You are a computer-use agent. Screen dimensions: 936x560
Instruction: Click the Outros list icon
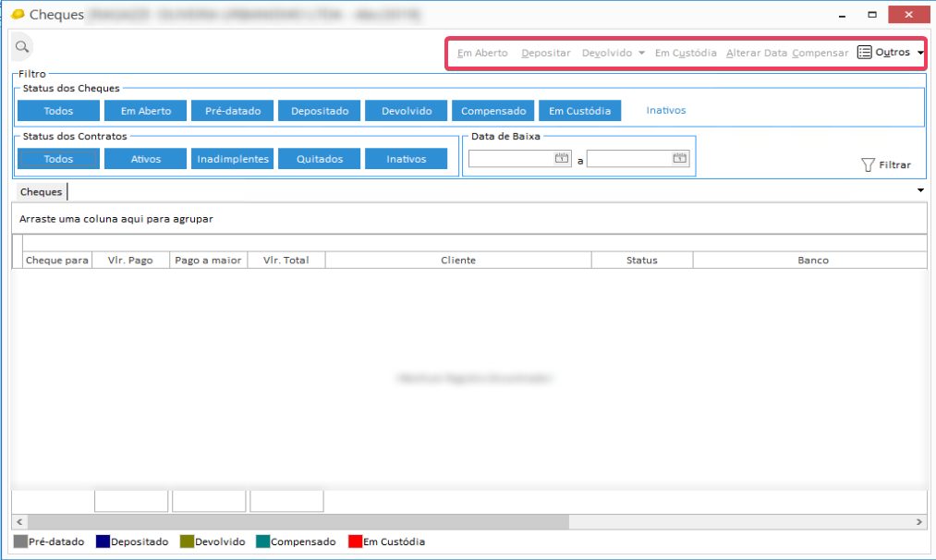click(864, 53)
